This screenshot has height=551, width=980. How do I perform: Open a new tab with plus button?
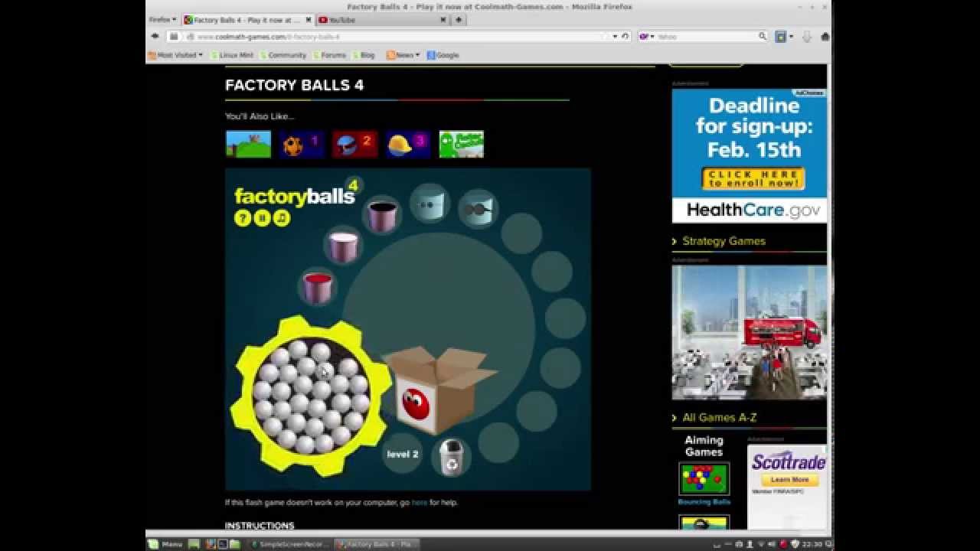(459, 20)
